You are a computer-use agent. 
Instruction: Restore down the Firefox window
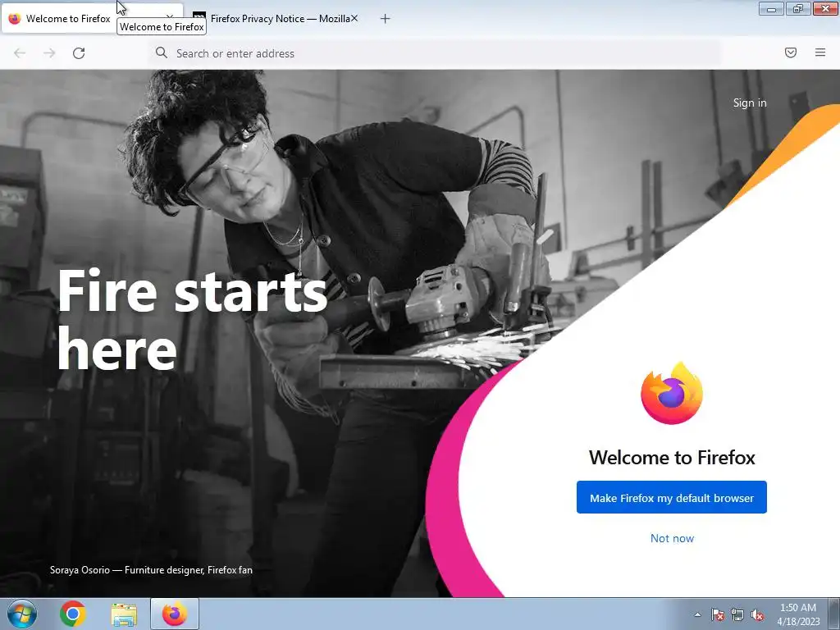tap(798, 8)
